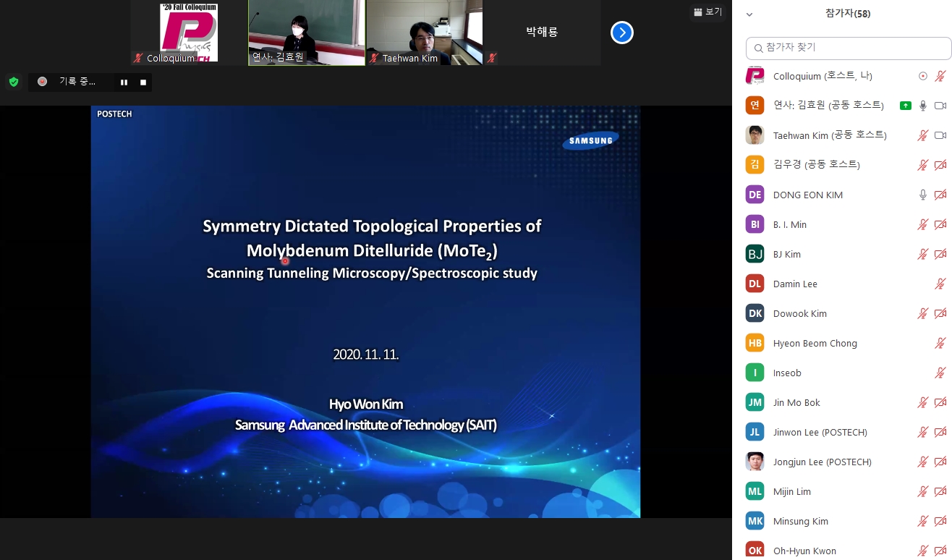The height and width of the screenshot is (560, 952).
Task: Toggle 김효원 camera icon in list
Action: pos(940,106)
